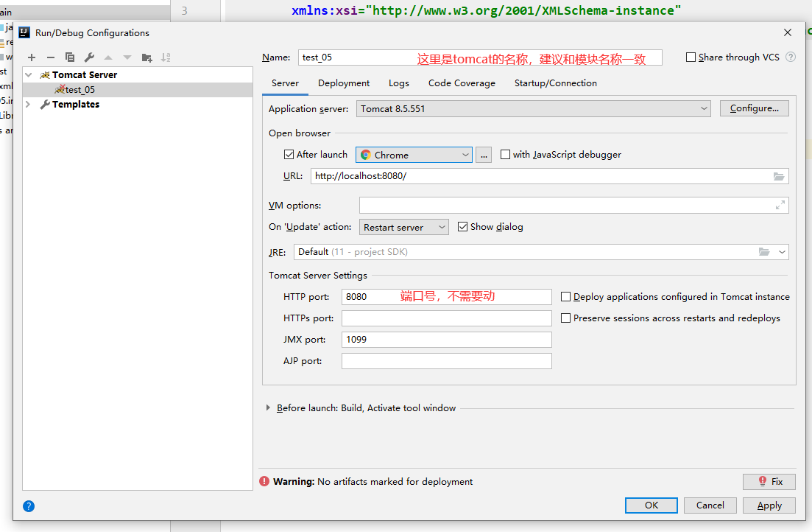Click the Apply button
812x532 pixels.
tap(769, 505)
